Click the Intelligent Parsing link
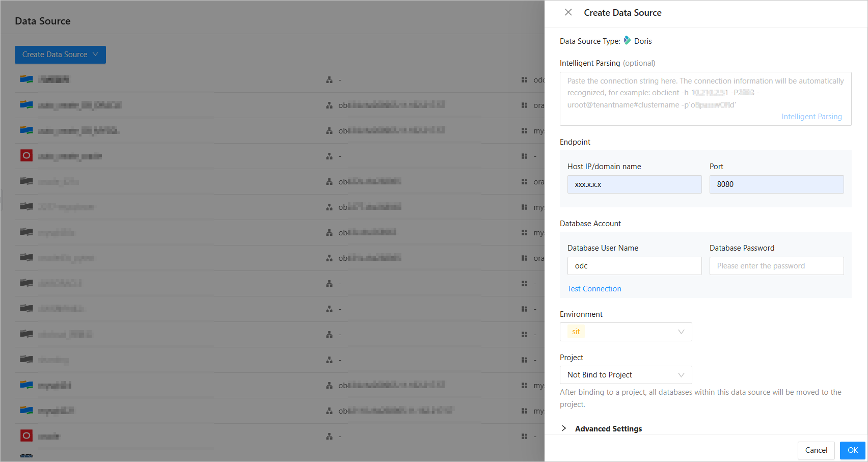The image size is (868, 462). (811, 117)
